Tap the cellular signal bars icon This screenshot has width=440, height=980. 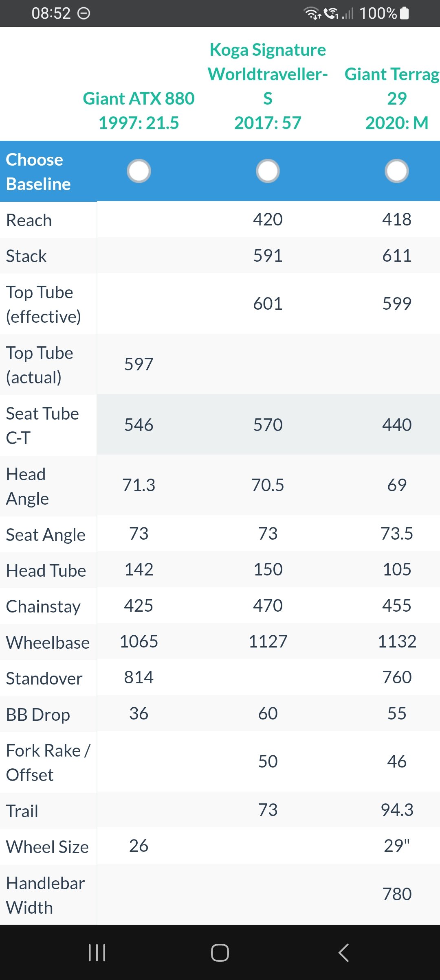pyautogui.click(x=348, y=14)
